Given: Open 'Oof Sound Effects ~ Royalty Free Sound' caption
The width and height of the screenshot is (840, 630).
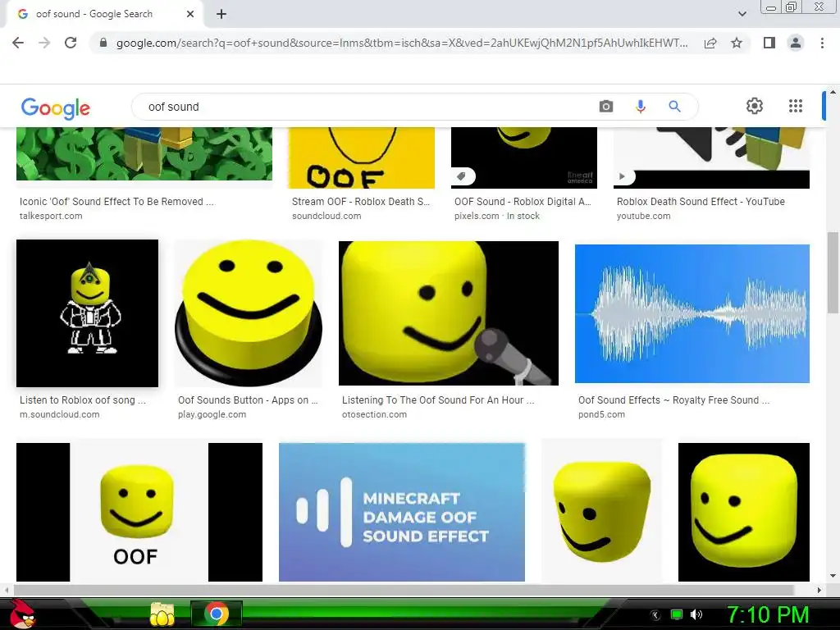Looking at the screenshot, I should (674, 400).
